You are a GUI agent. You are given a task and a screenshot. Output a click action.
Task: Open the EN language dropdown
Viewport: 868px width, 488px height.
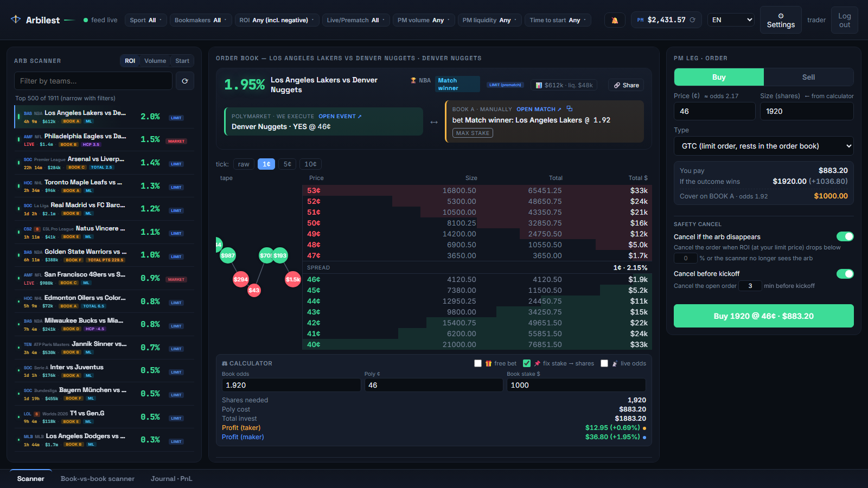[x=731, y=20]
